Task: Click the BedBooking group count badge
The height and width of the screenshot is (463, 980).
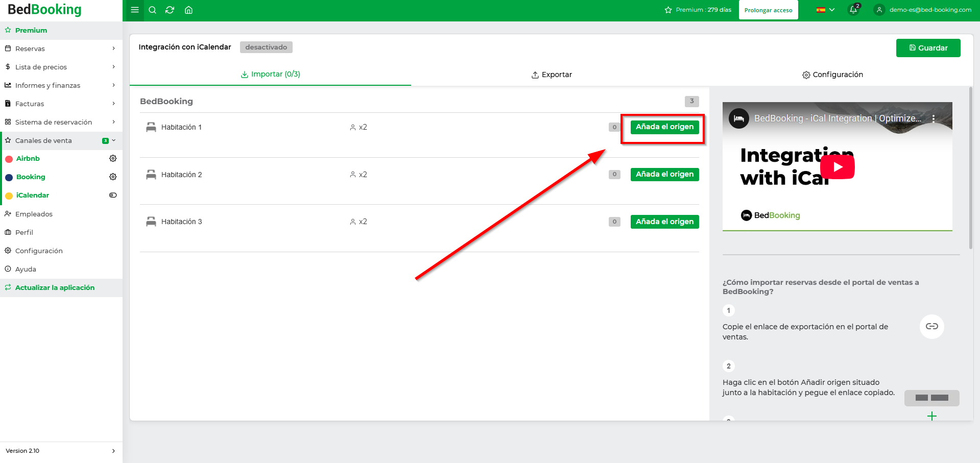Action: pyautogui.click(x=691, y=101)
